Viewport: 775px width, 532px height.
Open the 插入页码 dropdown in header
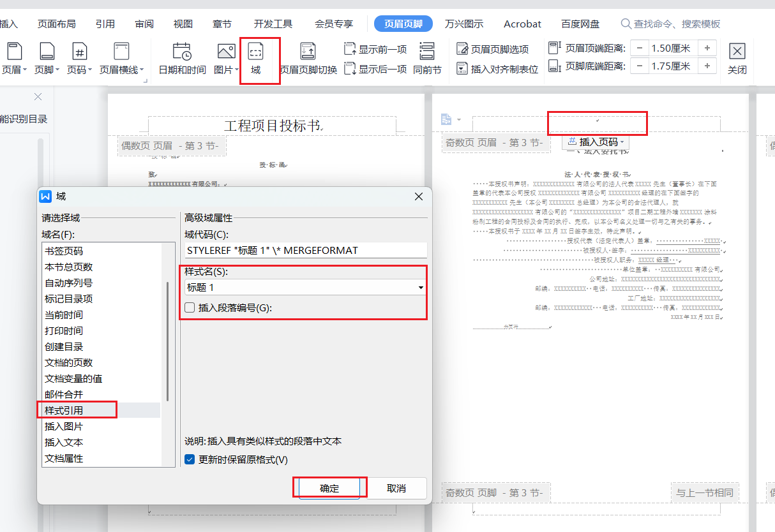coord(596,142)
